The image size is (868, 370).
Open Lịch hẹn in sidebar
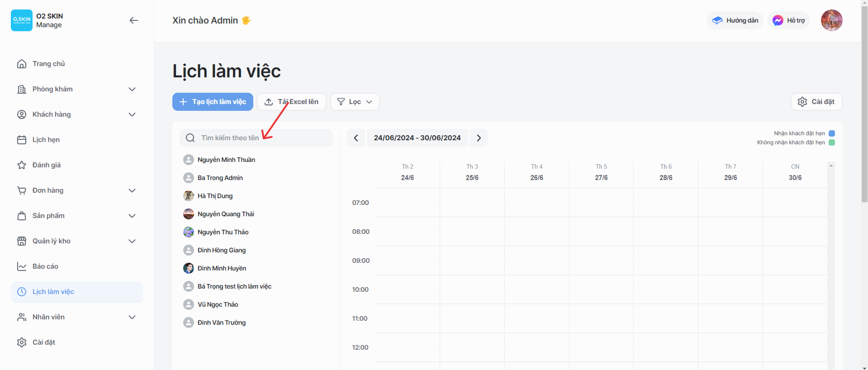coord(46,140)
